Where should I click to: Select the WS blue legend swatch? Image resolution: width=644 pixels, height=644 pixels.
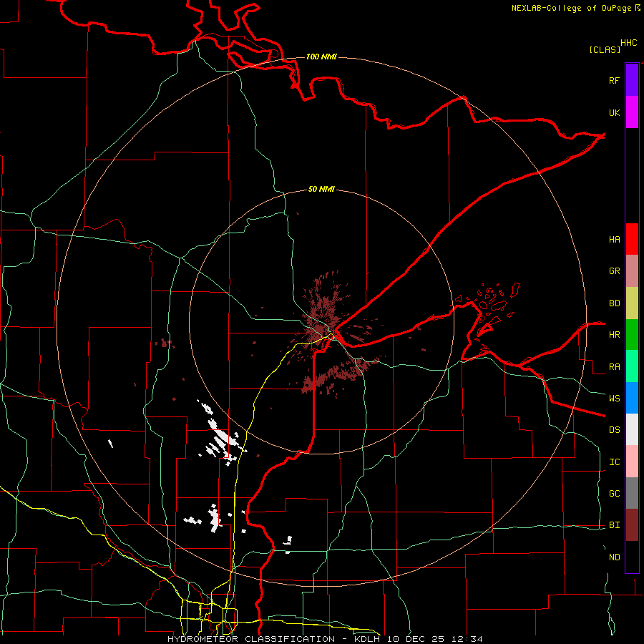[632, 398]
